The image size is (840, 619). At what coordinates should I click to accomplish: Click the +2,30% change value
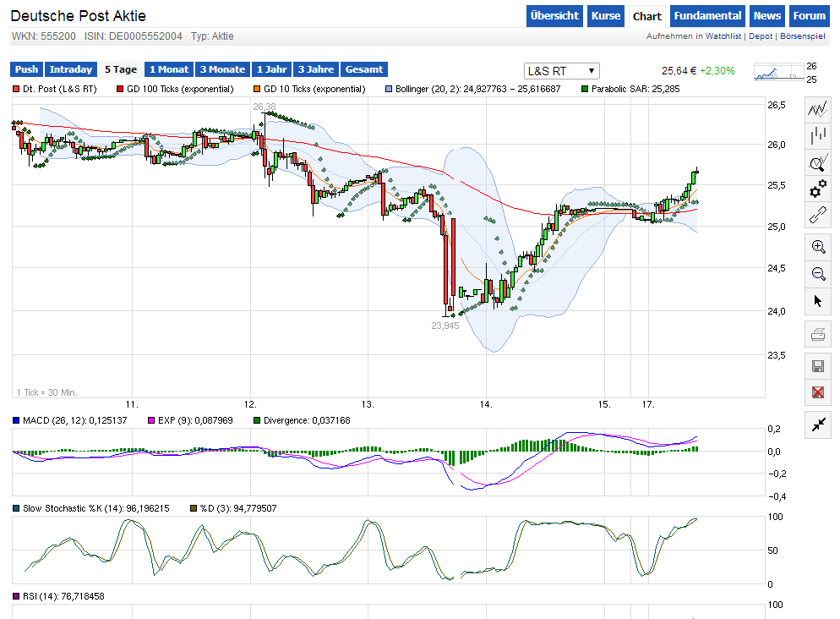click(x=717, y=71)
